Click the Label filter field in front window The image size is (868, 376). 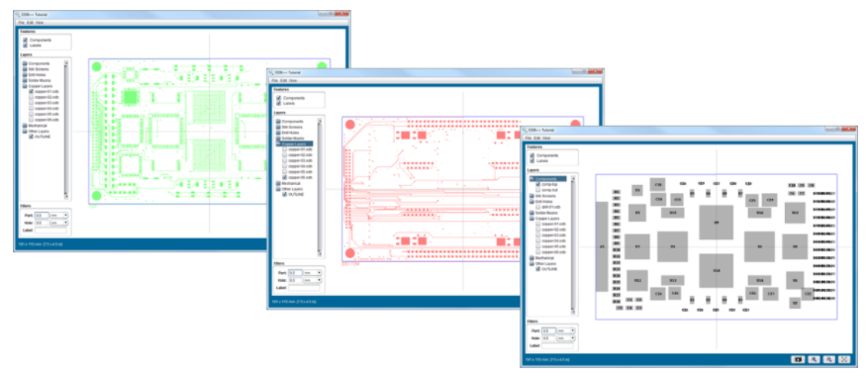(x=558, y=345)
